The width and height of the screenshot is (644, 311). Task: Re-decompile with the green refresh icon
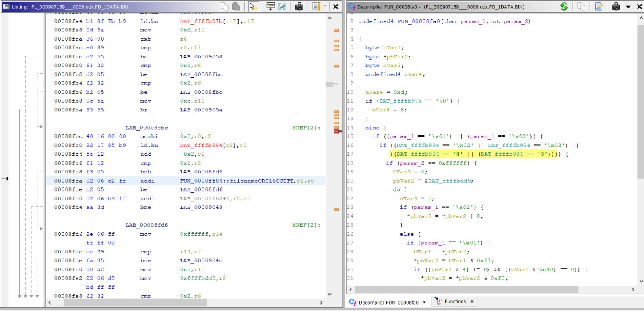click(564, 6)
